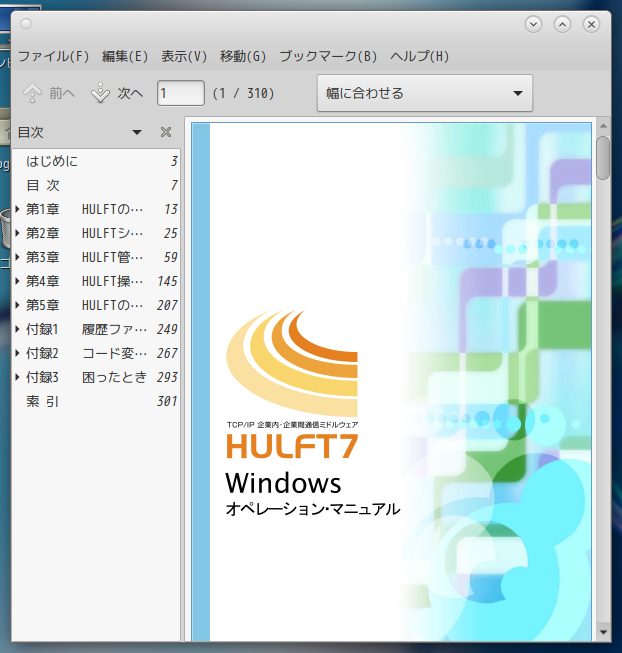Jump to 第3章 HULFT管… chapter row

point(96,257)
